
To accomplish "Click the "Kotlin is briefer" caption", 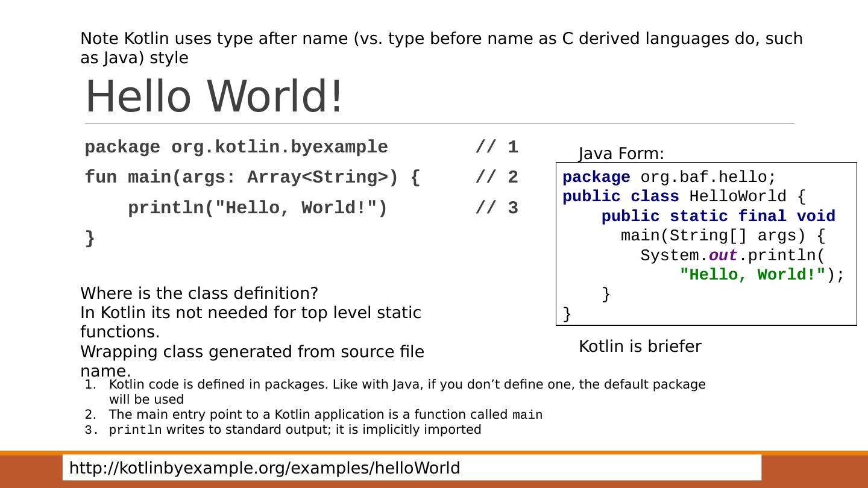I will [640, 346].
